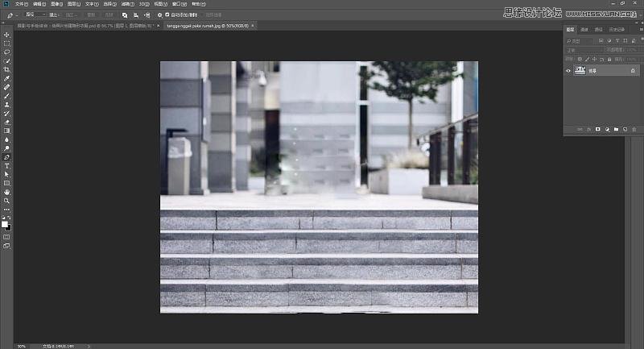The width and height of the screenshot is (644, 349).
Task: Open the layer filter type dropdown
Action: (x=580, y=40)
